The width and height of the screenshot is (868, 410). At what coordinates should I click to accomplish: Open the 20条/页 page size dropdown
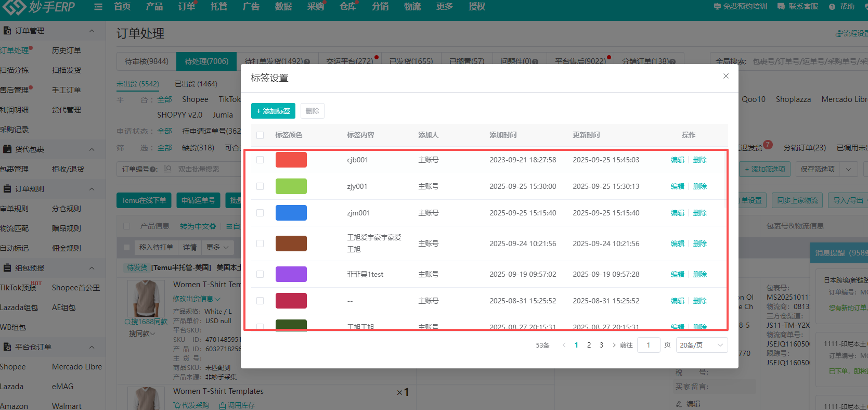coord(701,345)
